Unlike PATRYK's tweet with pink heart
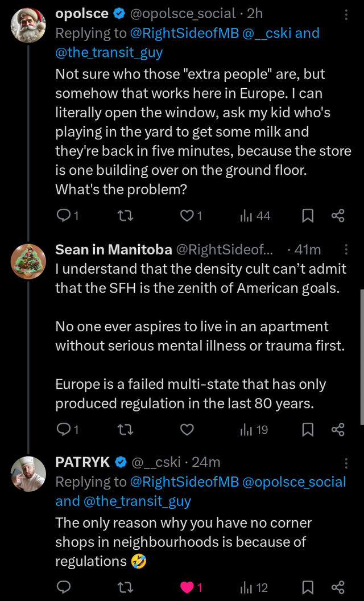This screenshot has height=601, width=364. point(187,587)
